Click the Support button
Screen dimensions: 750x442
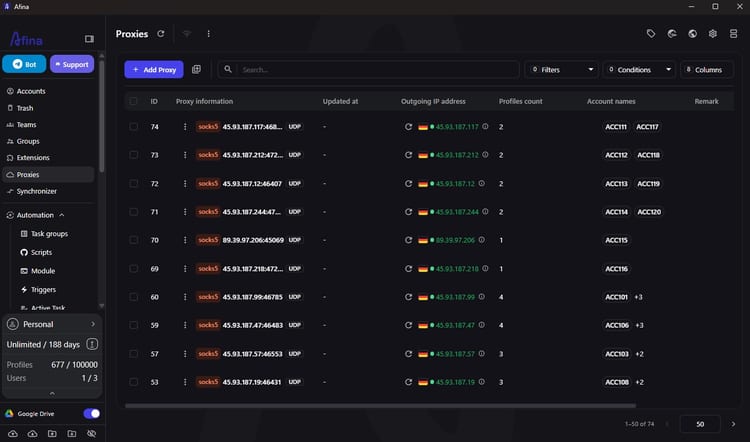72,64
